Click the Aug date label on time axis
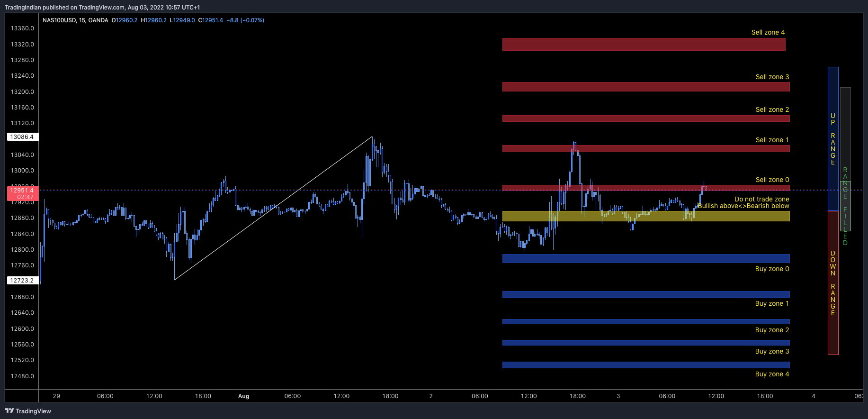Screen dimensions: 868x419 [243, 396]
